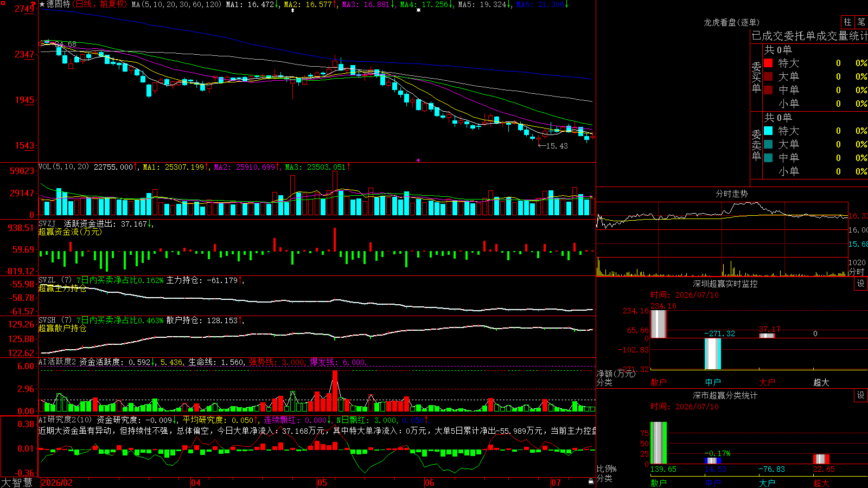Switch order stats to 柱 bar view
Screen dimensions: 868x488
[847, 22]
